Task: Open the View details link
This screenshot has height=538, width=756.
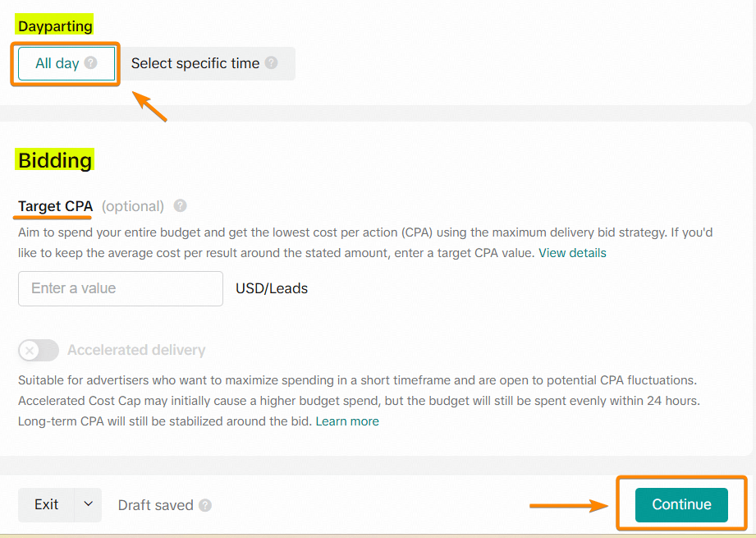Action: [x=572, y=253]
